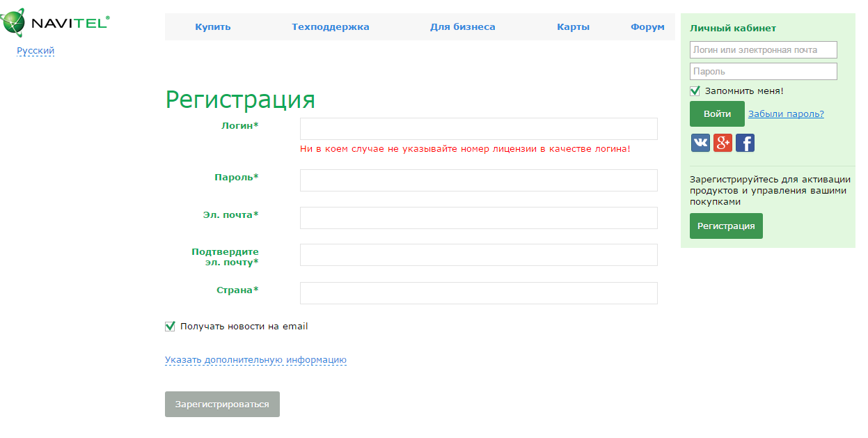The image size is (868, 438).
Task: Go to Техподдержка in navigation
Action: pyautogui.click(x=331, y=27)
